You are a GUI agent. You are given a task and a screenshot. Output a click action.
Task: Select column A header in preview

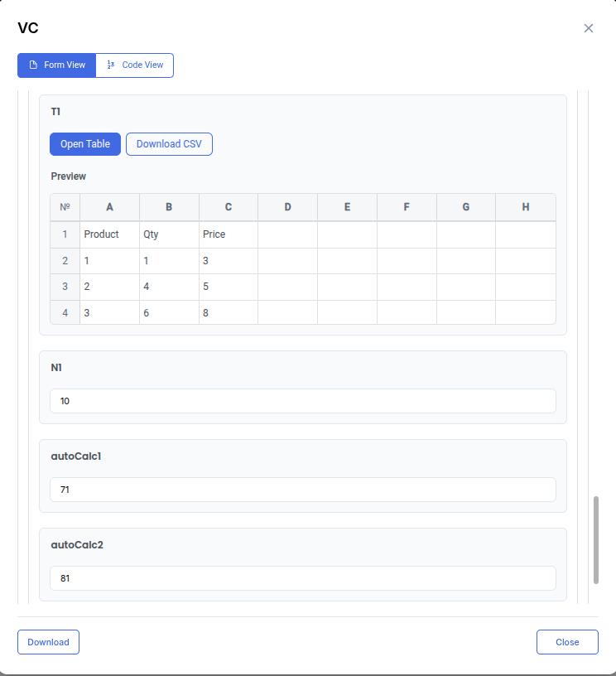coord(110,207)
